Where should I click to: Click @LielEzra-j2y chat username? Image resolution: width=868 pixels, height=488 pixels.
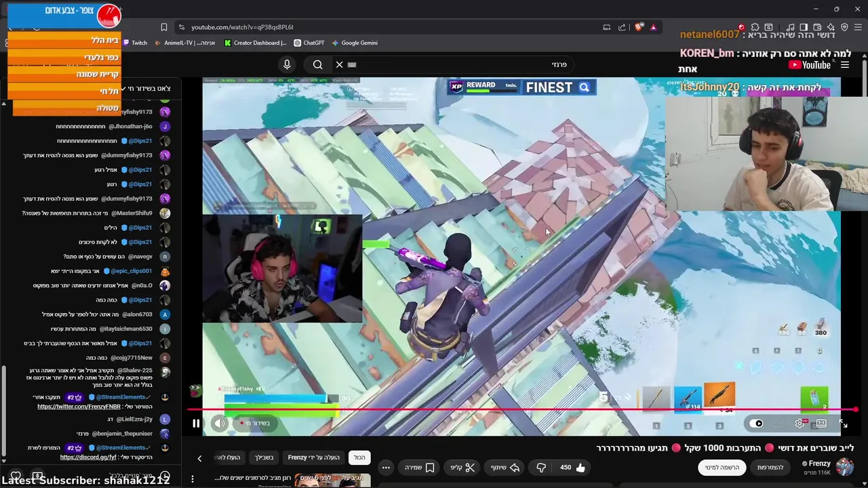[x=134, y=420]
